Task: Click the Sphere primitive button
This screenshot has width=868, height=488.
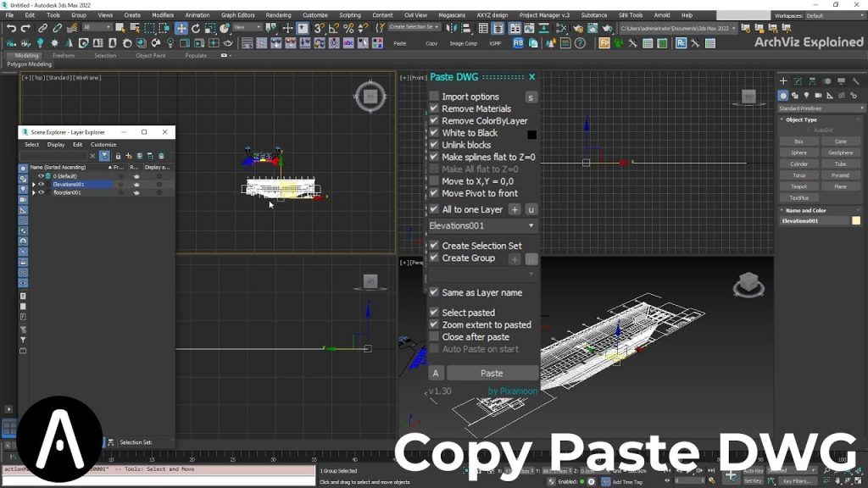Action: click(x=798, y=152)
